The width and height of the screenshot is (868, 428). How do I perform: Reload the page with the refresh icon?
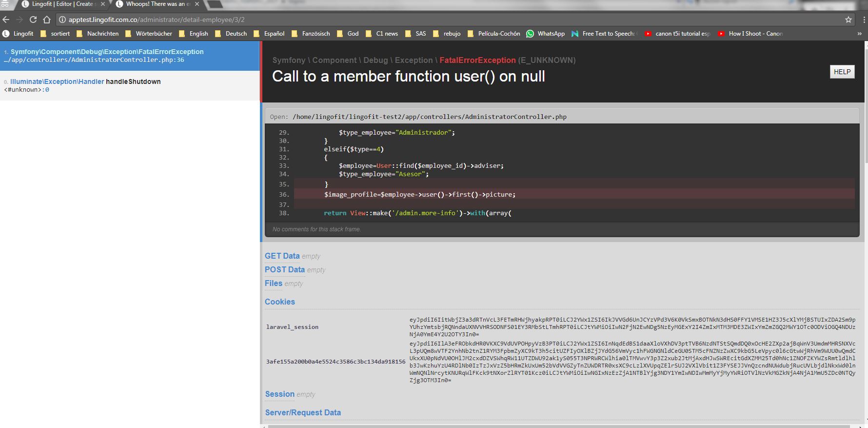(33, 20)
